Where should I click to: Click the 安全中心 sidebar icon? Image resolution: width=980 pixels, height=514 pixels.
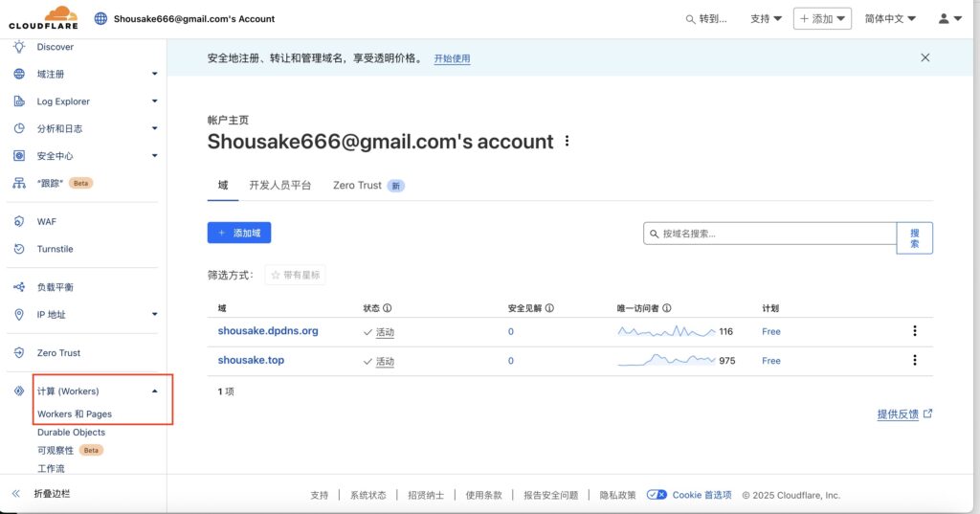click(19, 156)
